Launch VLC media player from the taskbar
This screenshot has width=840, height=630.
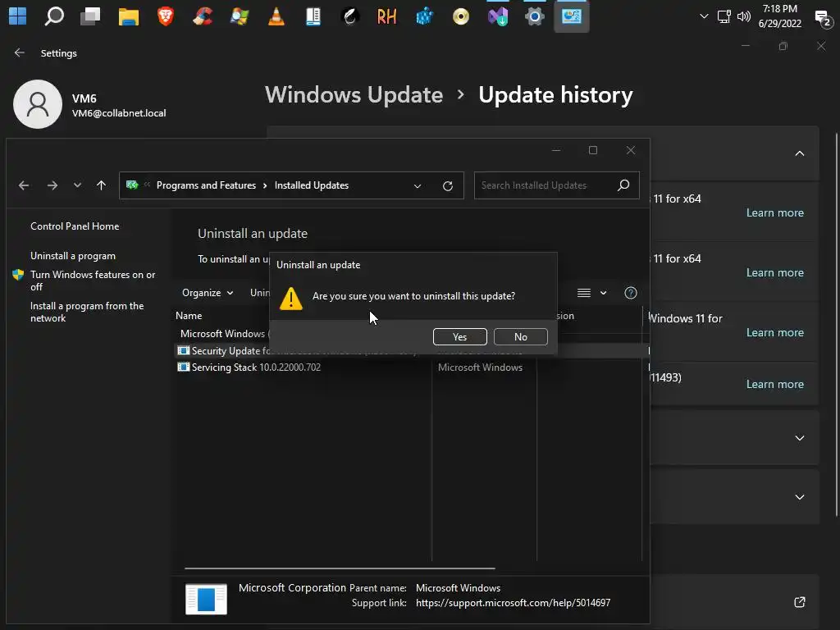276,16
